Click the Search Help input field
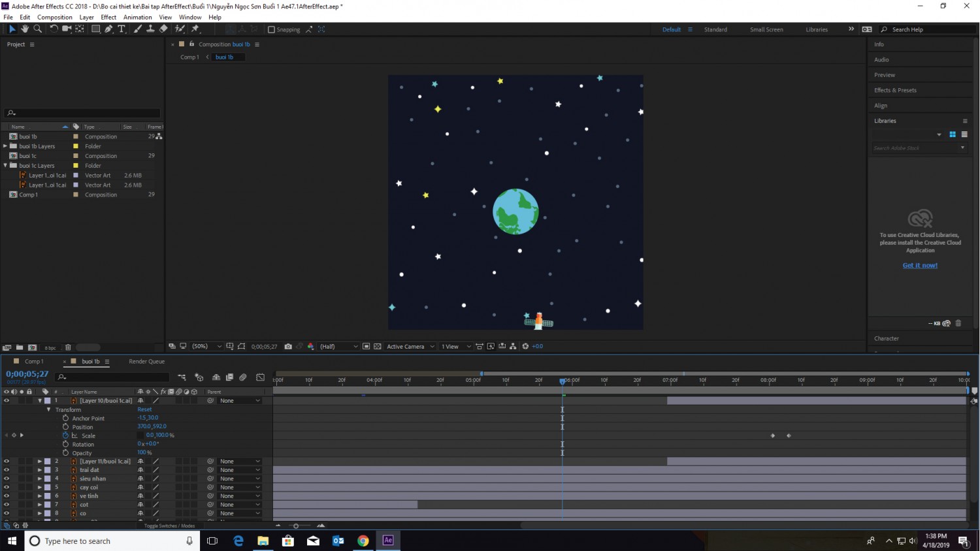Image resolution: width=980 pixels, height=551 pixels. [928, 29]
